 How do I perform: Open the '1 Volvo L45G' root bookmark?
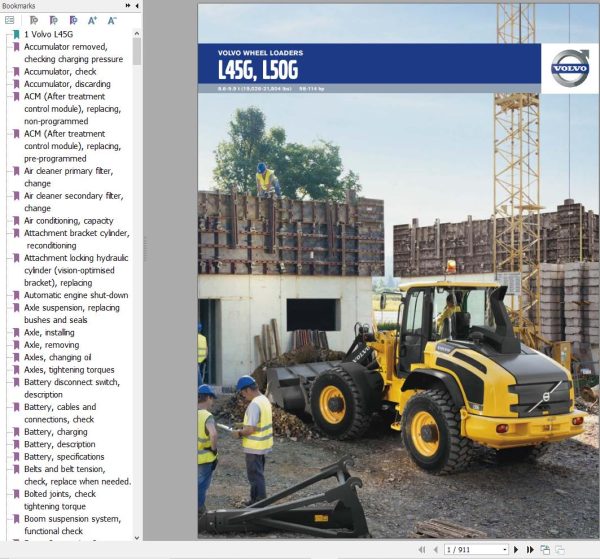coord(48,34)
